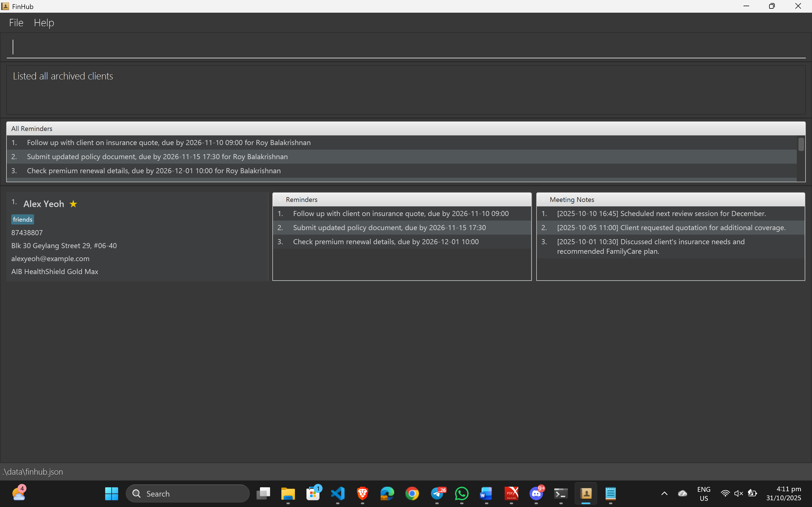
Task: Open Visual Studio Code from the taskbar
Action: (337, 493)
